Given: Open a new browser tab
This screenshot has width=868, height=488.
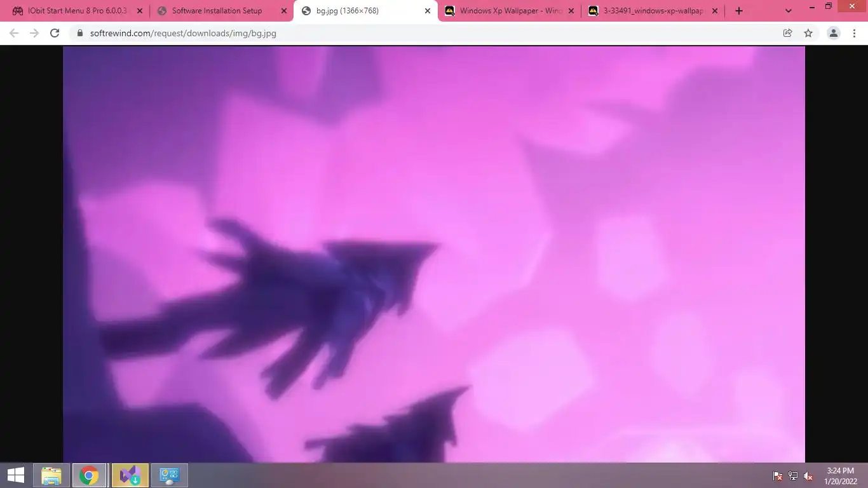Looking at the screenshot, I should point(738,11).
